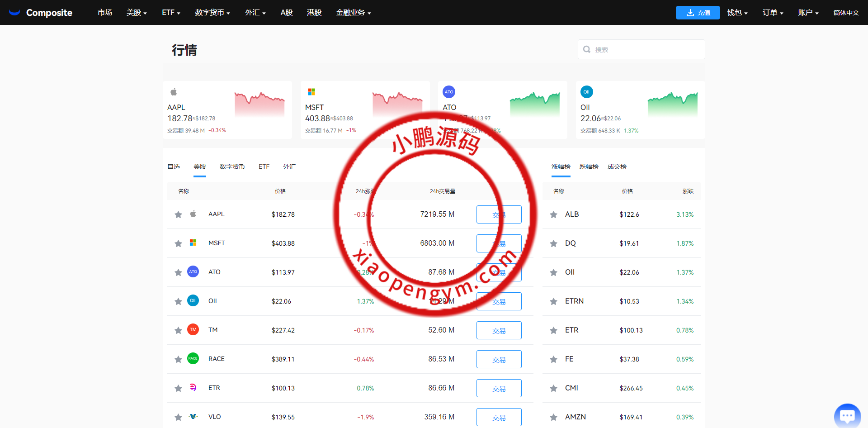Screen dimensions: 868x428
Task: Click the ATO icon in table row
Action: click(193, 272)
